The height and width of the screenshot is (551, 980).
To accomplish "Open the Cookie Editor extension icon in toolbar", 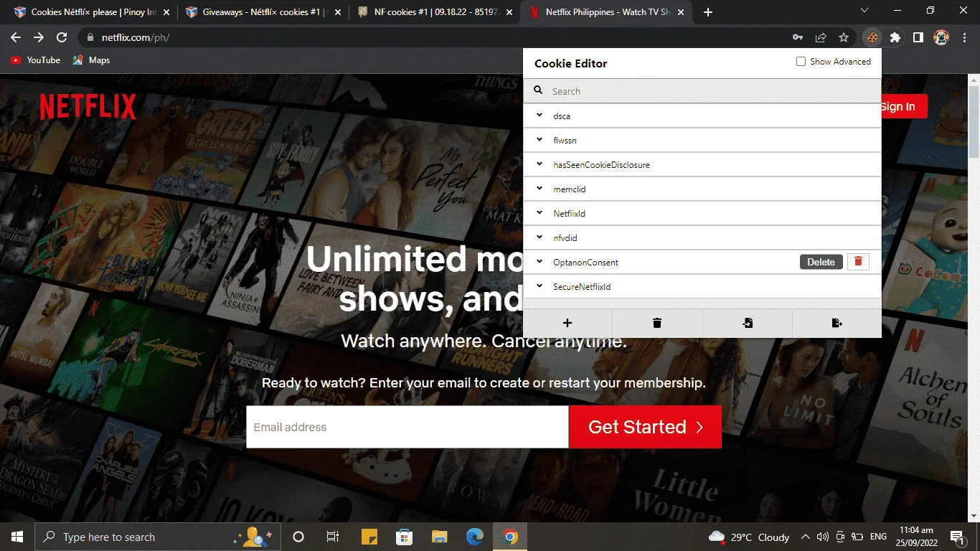I will 872,37.
